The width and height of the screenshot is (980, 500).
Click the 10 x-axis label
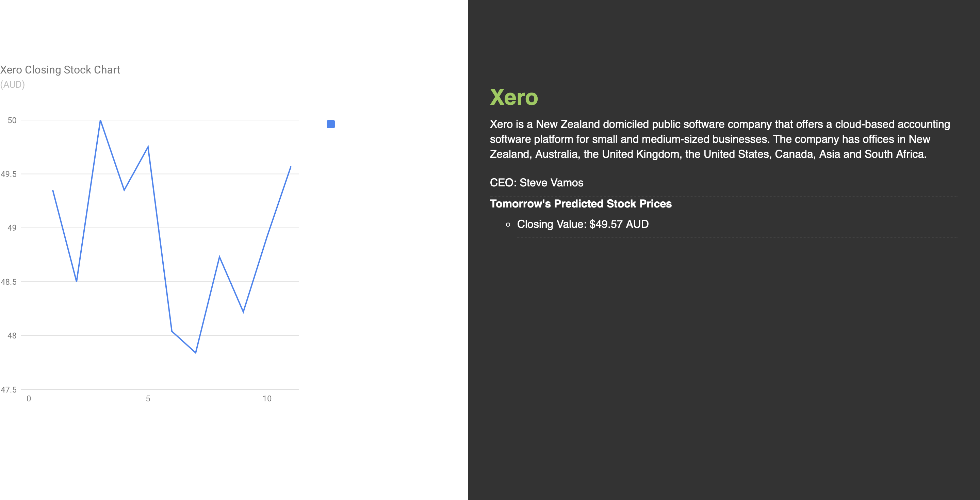[267, 399]
